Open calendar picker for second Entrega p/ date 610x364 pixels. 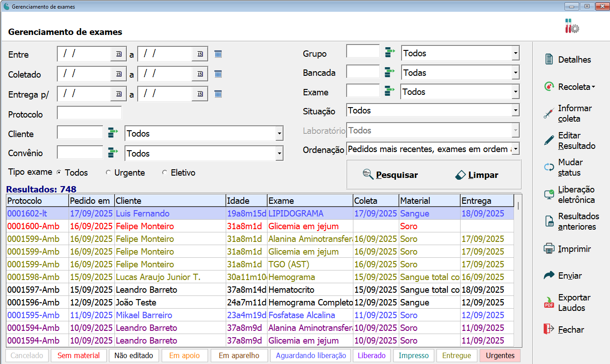click(200, 94)
